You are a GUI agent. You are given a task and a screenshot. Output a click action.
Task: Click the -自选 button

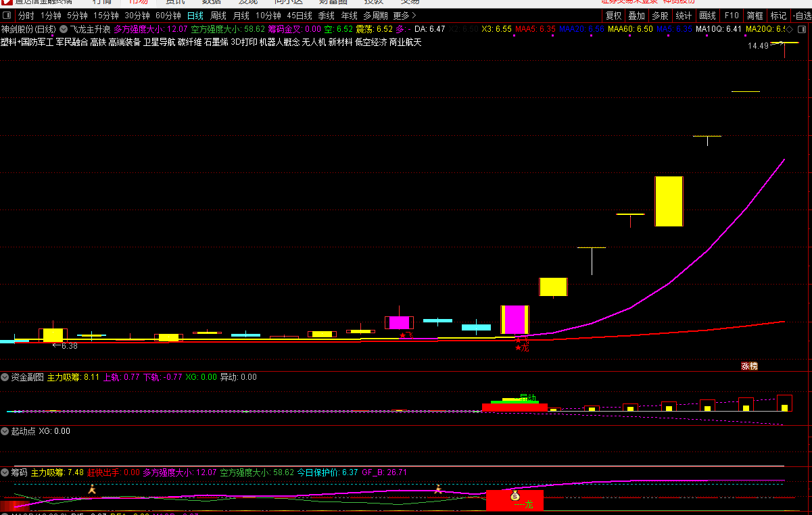(x=801, y=16)
